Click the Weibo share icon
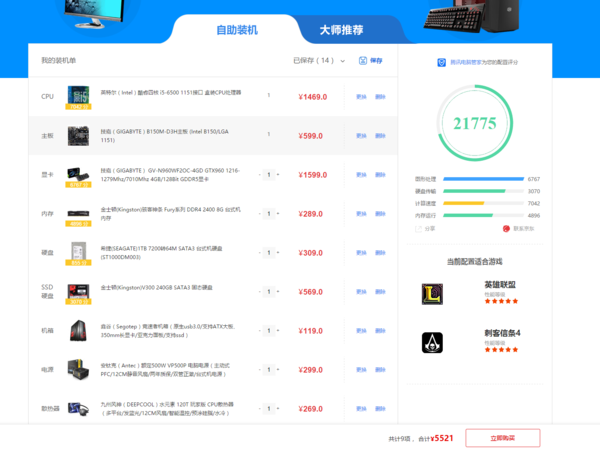 point(505,228)
